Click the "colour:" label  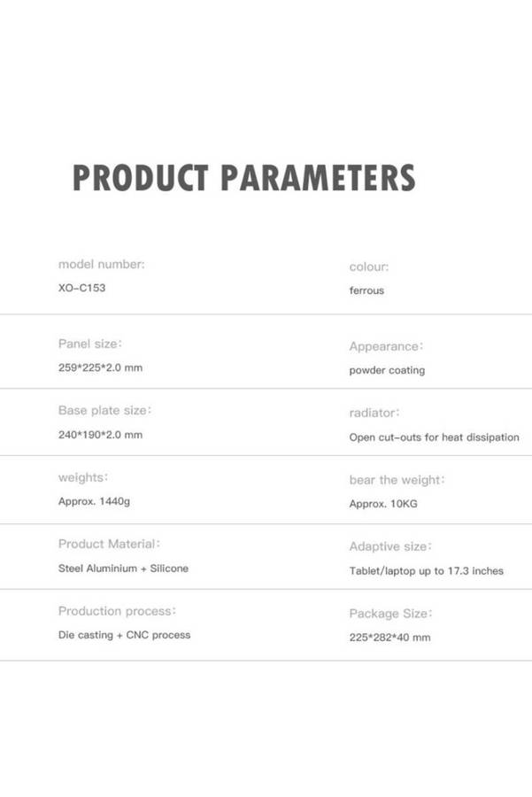pos(368,267)
